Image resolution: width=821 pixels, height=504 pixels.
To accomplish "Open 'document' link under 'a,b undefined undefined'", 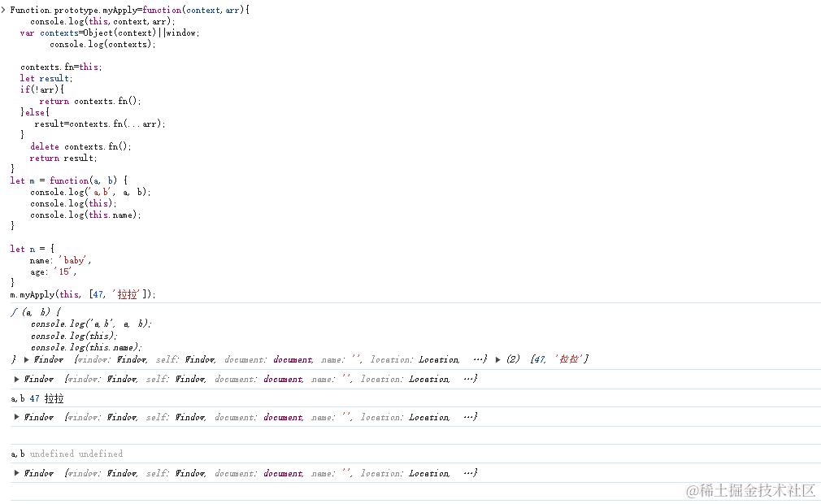I will pyautogui.click(x=282, y=473).
